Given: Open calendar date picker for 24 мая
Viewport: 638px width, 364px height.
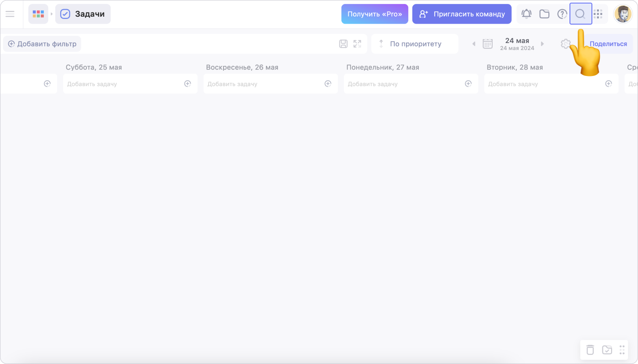Looking at the screenshot, I should (x=487, y=44).
